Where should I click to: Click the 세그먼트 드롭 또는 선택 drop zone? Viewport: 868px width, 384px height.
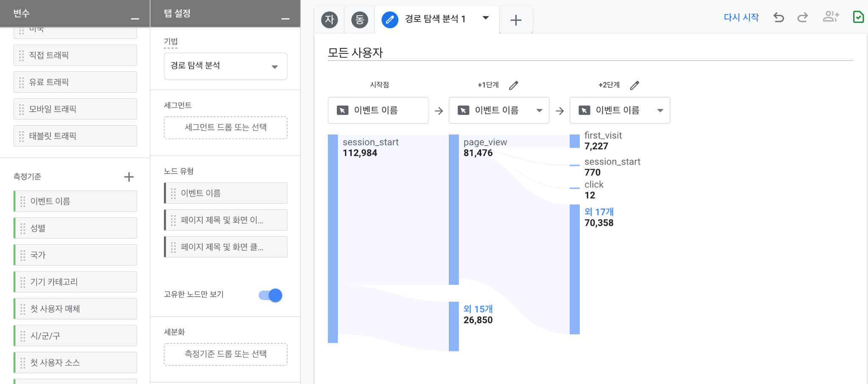click(225, 128)
